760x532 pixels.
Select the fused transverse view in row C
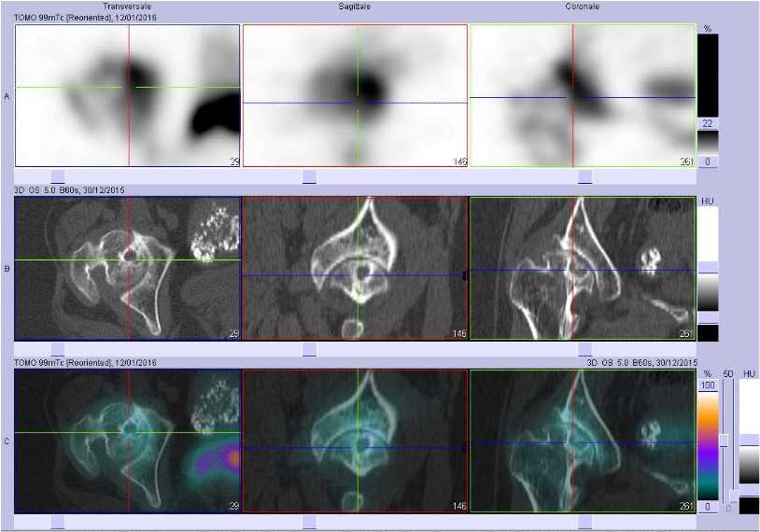pos(128,441)
